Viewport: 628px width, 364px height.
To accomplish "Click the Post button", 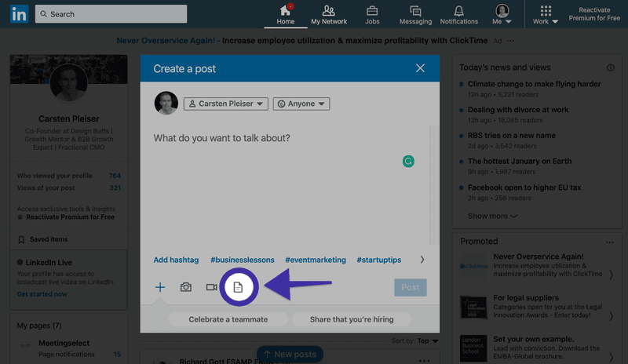I will [410, 288].
